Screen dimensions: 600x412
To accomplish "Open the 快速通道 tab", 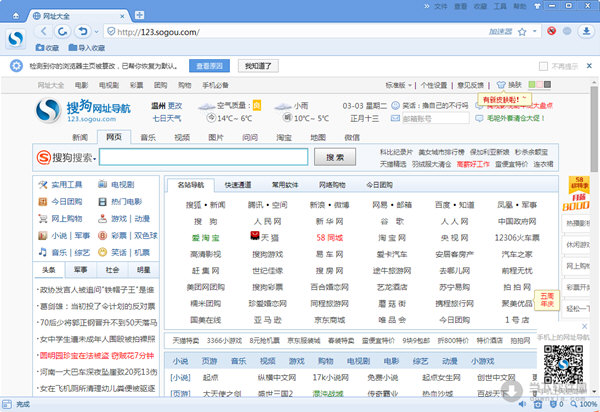I will point(238,185).
